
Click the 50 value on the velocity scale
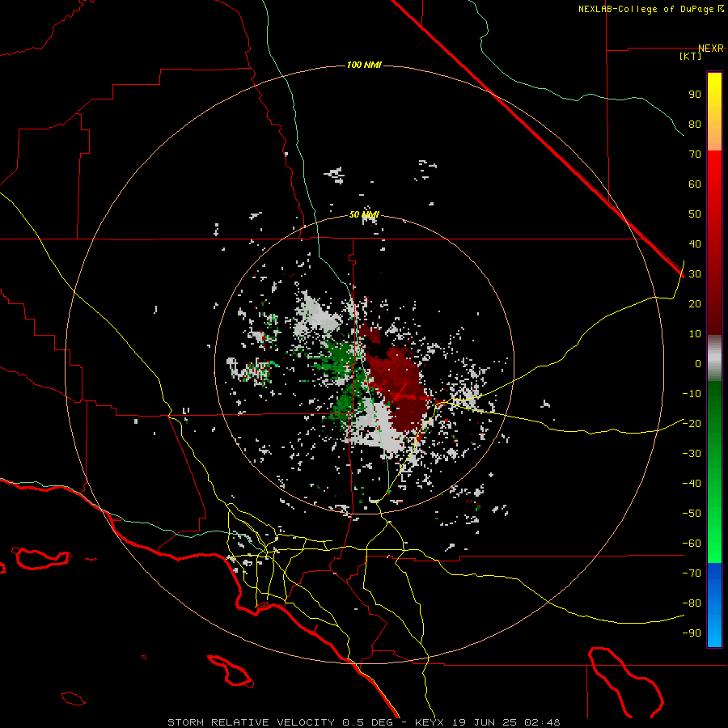point(695,214)
